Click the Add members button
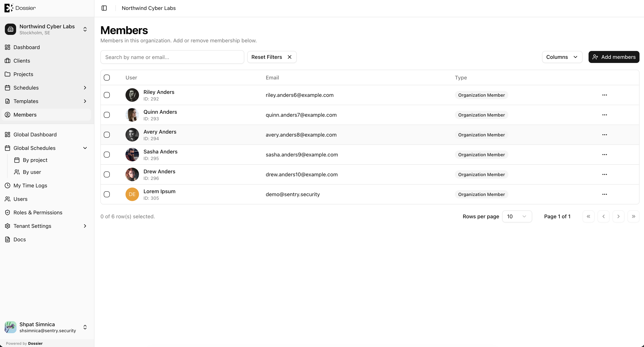Screen dimensions: 644x347 coord(614,57)
